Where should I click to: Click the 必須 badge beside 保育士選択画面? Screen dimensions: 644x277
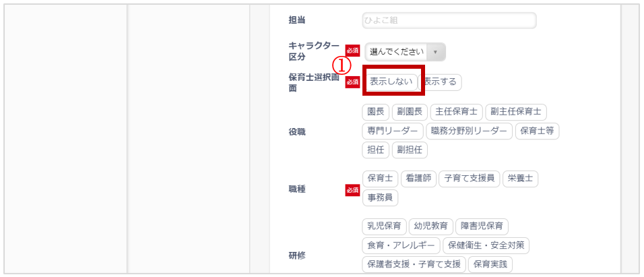[352, 82]
